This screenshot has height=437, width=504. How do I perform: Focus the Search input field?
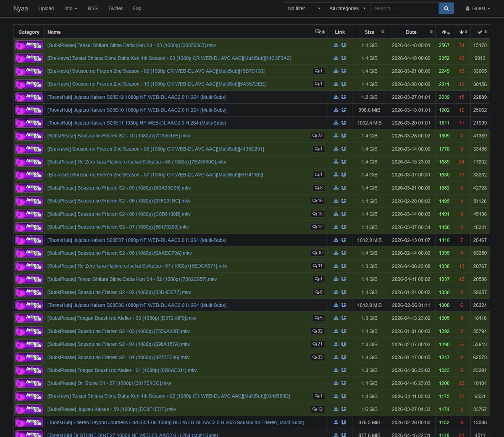404,8
